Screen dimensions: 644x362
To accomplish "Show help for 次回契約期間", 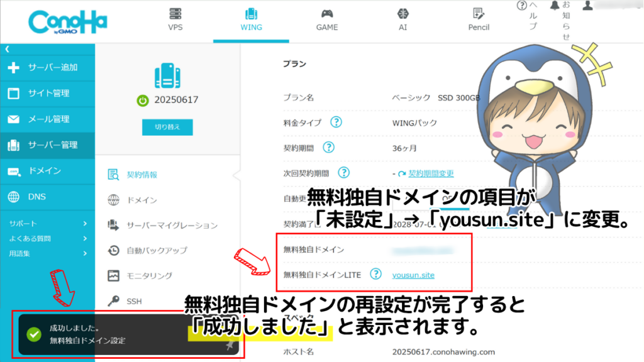I will coord(344,173).
